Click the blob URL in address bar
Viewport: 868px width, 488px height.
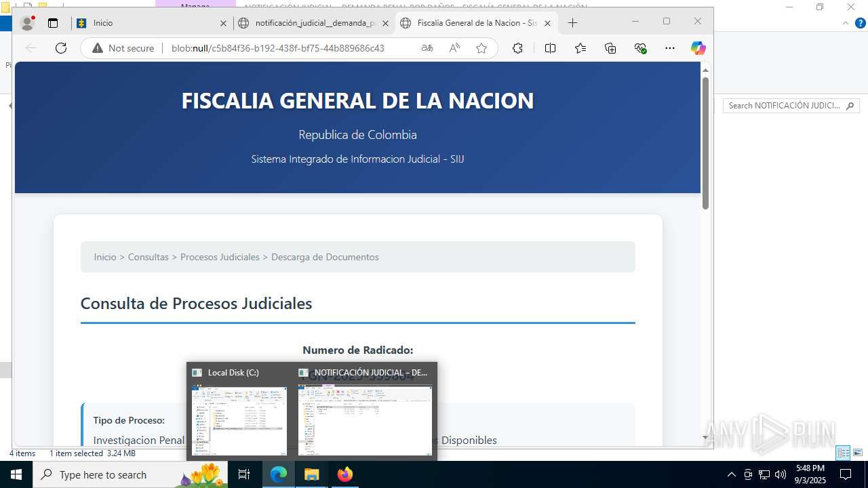(278, 48)
